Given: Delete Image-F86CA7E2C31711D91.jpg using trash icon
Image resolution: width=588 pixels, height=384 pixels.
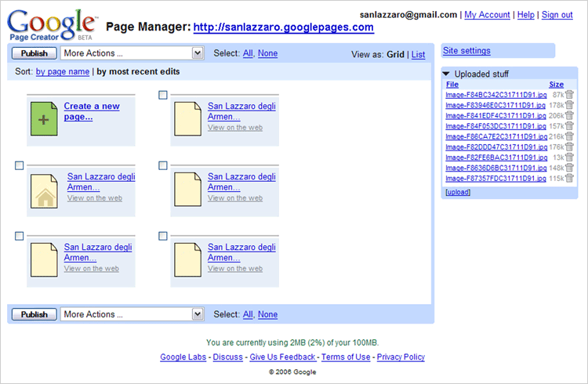Looking at the screenshot, I should click(x=569, y=136).
